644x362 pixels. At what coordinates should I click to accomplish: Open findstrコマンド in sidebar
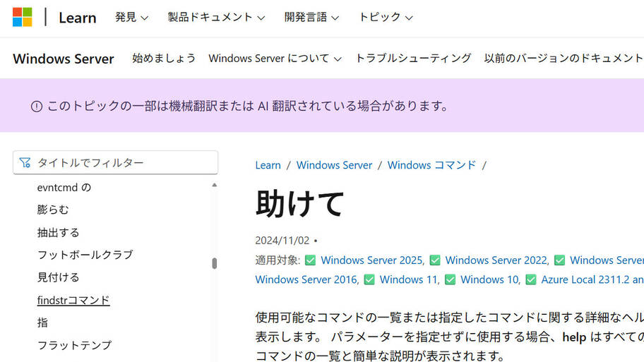point(73,300)
